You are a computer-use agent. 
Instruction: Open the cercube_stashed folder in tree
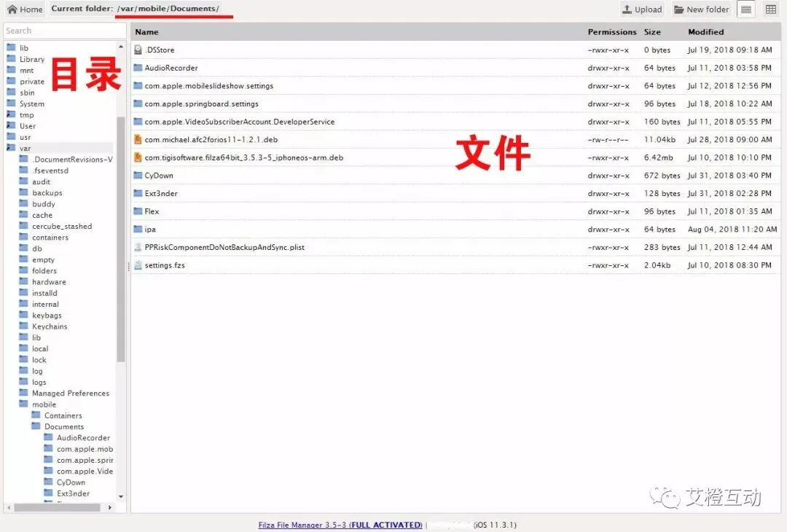coord(62,227)
